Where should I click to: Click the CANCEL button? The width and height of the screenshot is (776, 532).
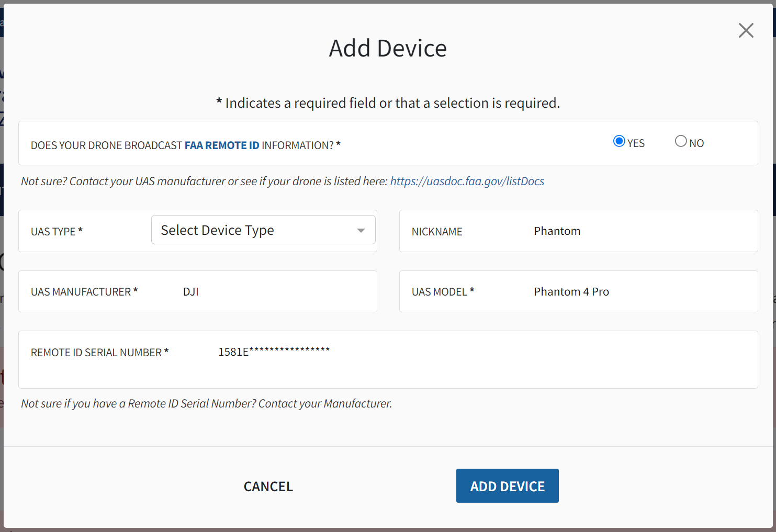pos(268,486)
